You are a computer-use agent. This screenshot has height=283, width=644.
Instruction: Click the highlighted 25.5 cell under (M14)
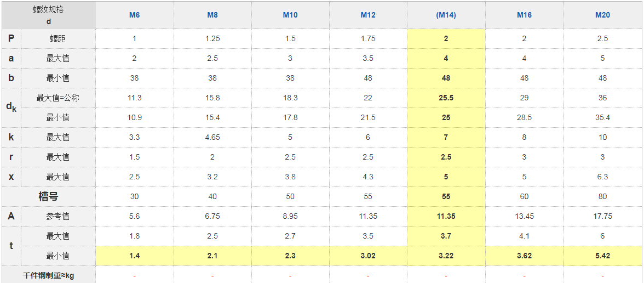tap(446, 98)
